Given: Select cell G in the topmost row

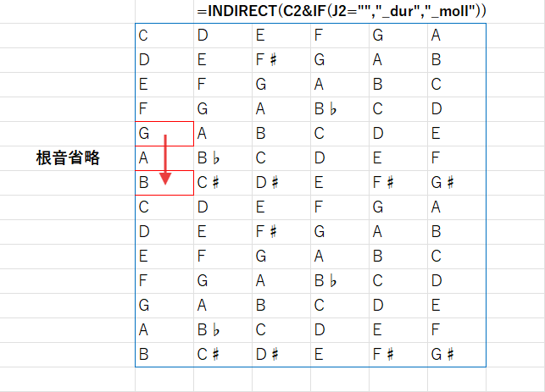Looking at the screenshot, I should [x=398, y=36].
